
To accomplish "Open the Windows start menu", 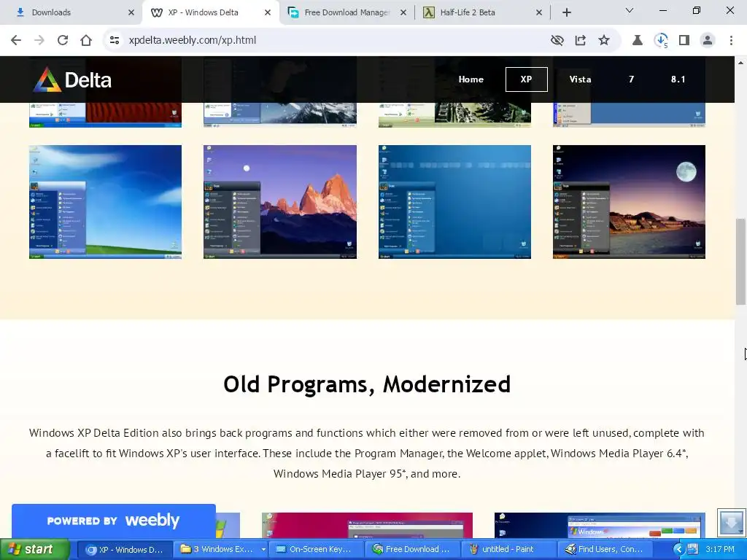I will 34,549.
